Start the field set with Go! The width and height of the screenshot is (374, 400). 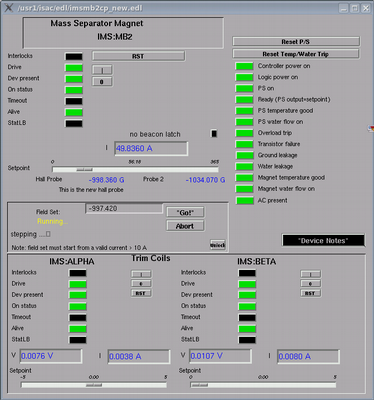(185, 212)
